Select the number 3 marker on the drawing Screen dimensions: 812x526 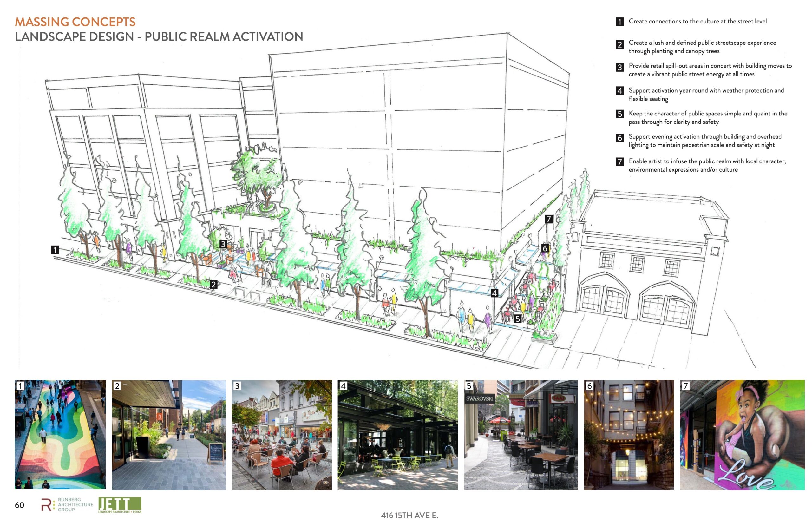click(223, 244)
